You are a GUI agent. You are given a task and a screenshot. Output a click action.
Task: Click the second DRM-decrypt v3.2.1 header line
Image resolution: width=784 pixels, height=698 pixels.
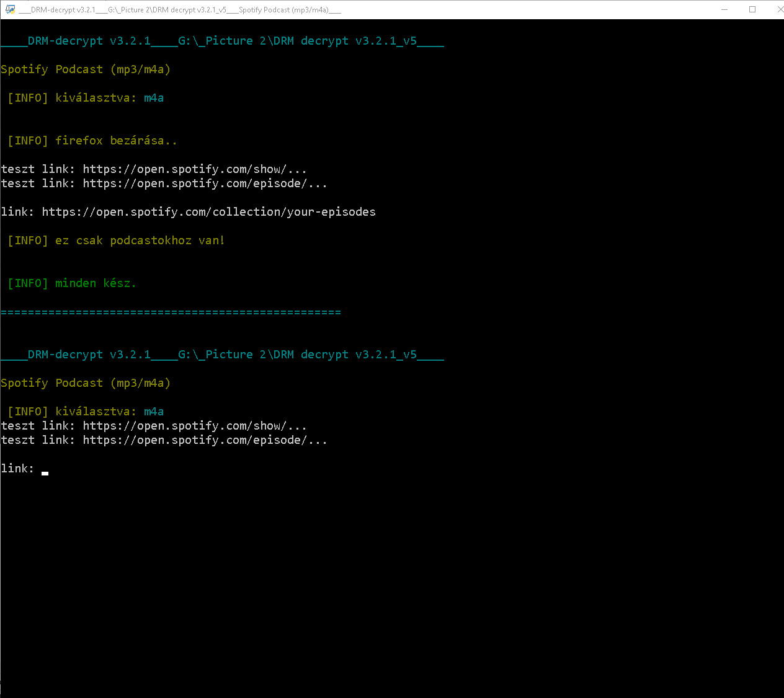click(222, 355)
